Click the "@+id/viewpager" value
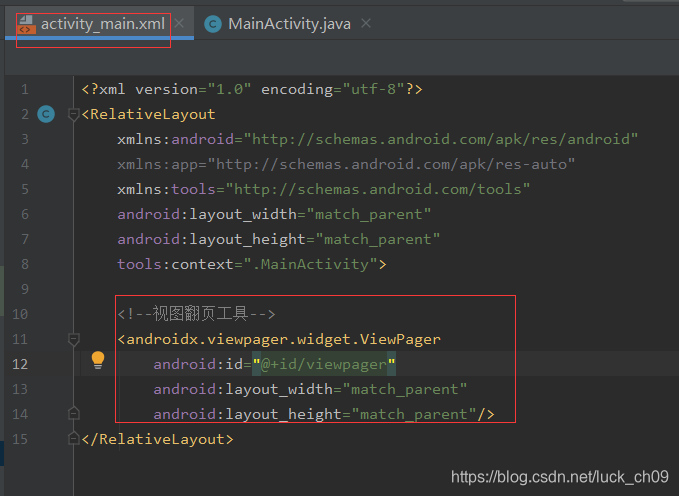Image resolution: width=679 pixels, height=496 pixels. [324, 364]
